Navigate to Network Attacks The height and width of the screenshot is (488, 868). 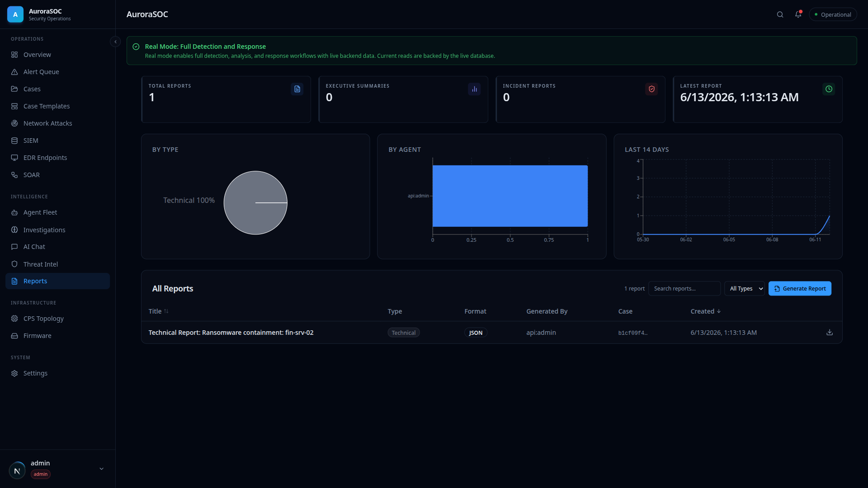57,123
